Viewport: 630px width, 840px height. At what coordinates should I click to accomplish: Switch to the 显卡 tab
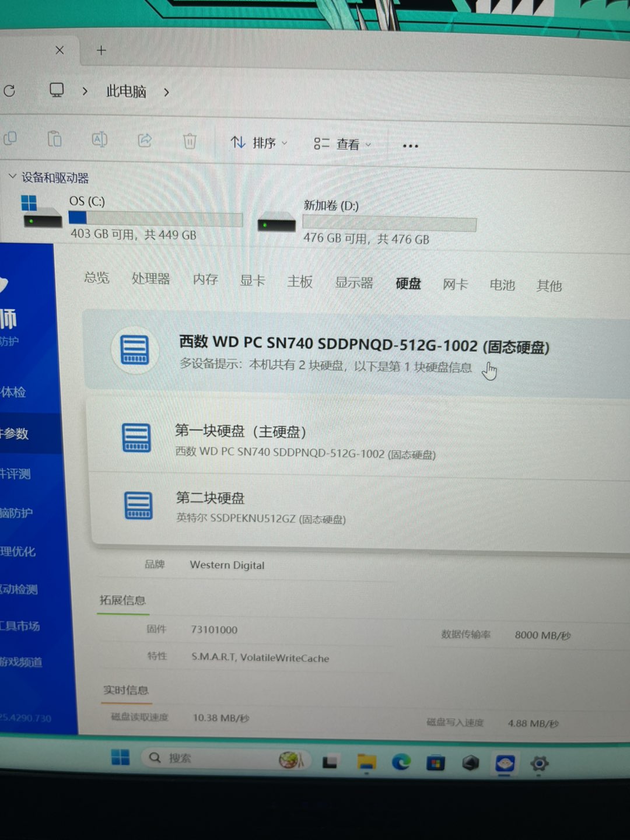(253, 281)
